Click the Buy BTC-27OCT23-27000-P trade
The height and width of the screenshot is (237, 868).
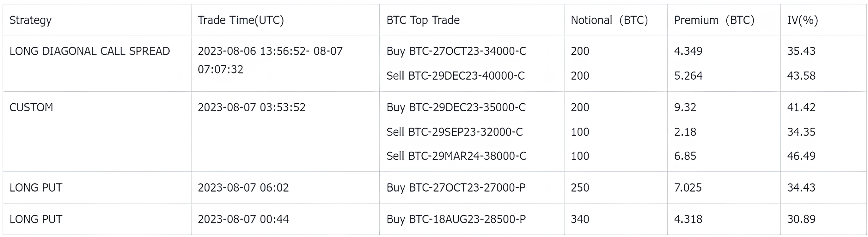coord(456,187)
